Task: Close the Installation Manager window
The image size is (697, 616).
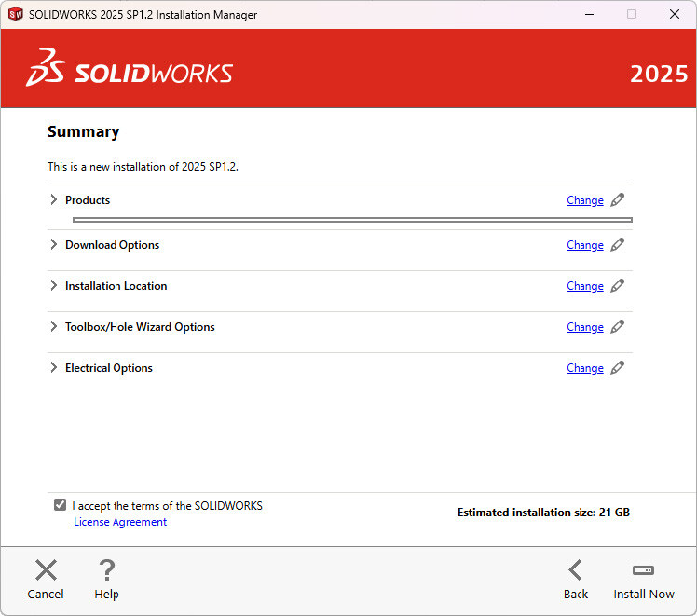Action: point(675,14)
